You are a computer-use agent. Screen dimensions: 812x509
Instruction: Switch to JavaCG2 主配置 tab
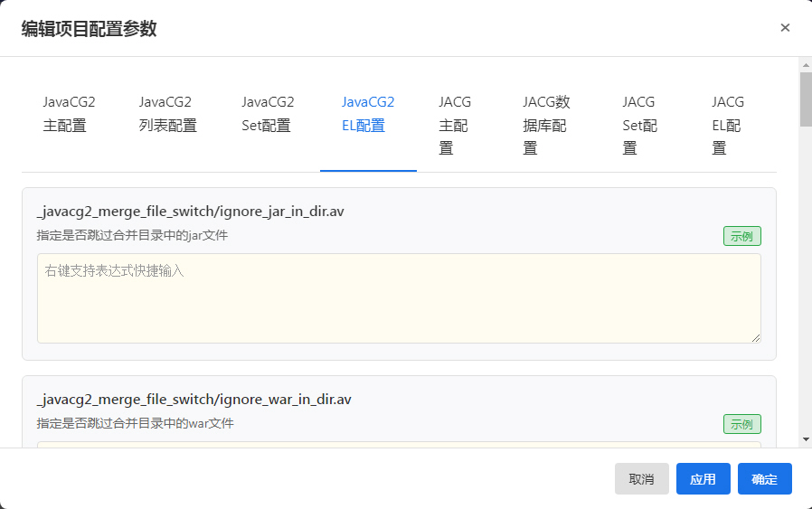click(69, 114)
